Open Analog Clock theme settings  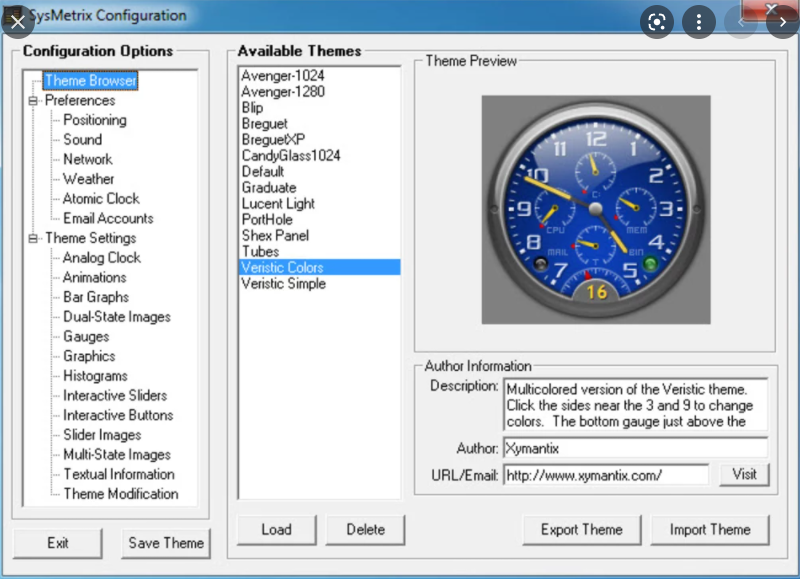102,258
